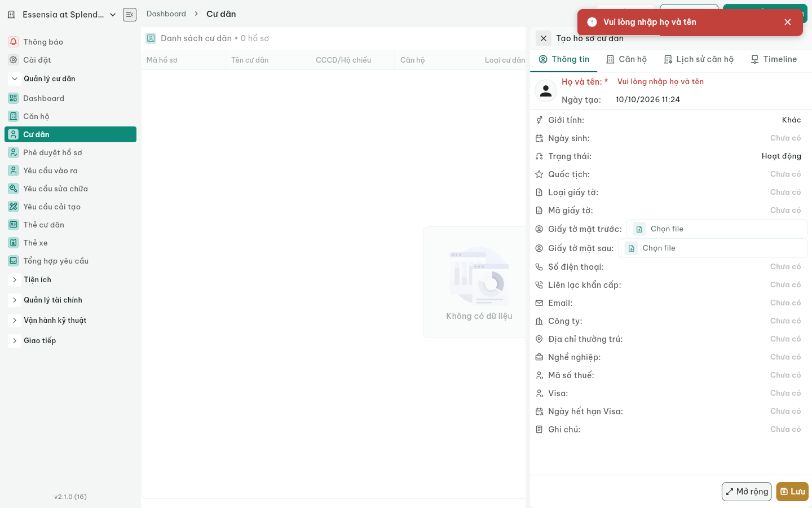Click the Dashboard sidebar icon

[14, 98]
